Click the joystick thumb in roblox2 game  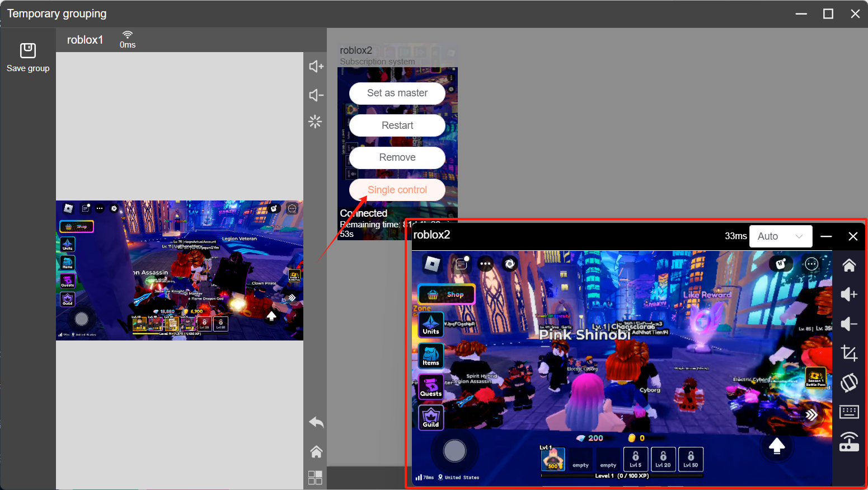(x=454, y=450)
